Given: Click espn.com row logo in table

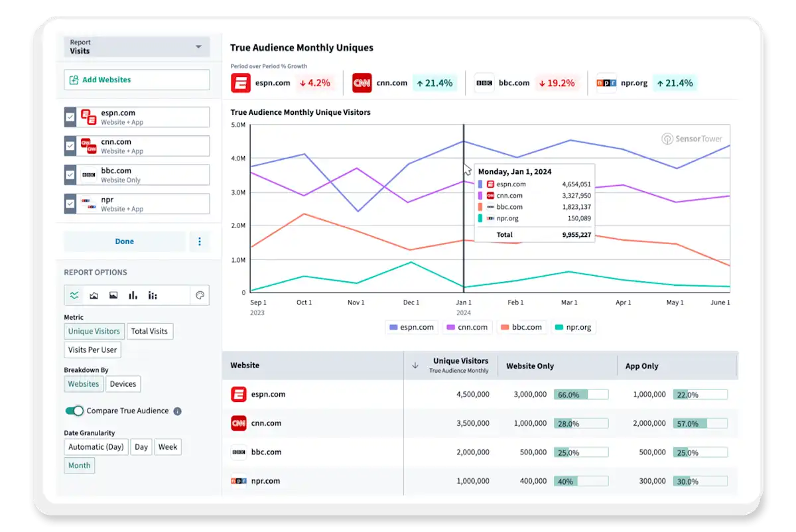Looking at the screenshot, I should pos(239,394).
